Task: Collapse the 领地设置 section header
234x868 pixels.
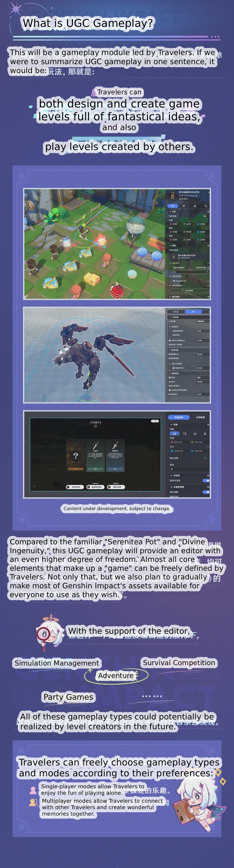Action: [x=170, y=373]
